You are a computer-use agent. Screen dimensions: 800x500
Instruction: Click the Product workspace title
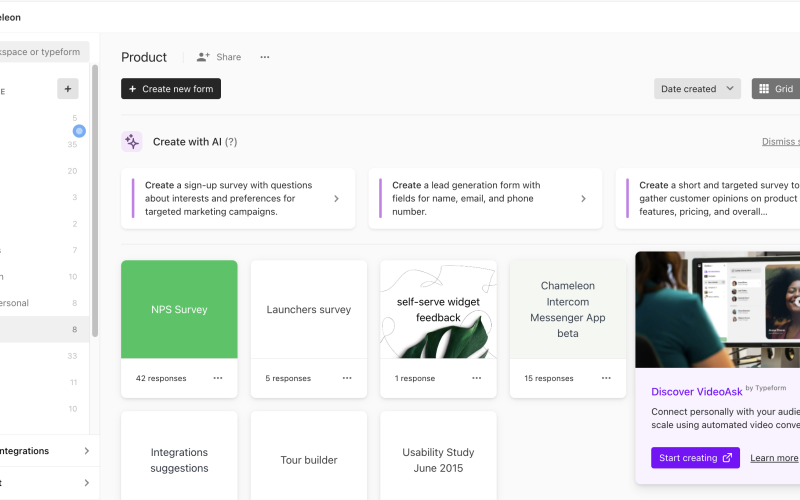click(x=144, y=57)
